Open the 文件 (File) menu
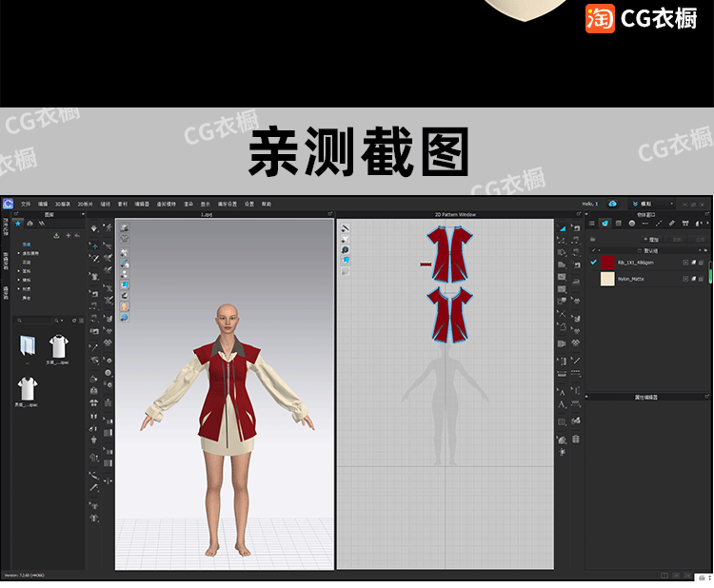Viewport: 714px width, 588px height. pos(26,204)
